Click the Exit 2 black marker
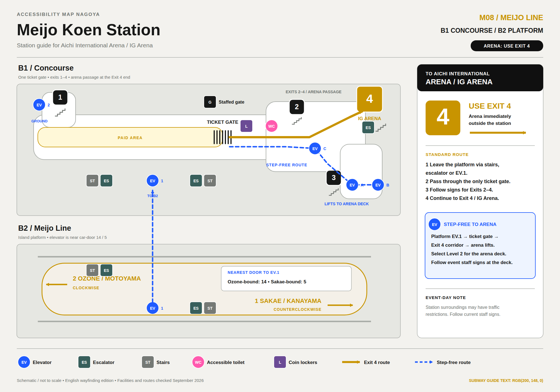 [297, 107]
